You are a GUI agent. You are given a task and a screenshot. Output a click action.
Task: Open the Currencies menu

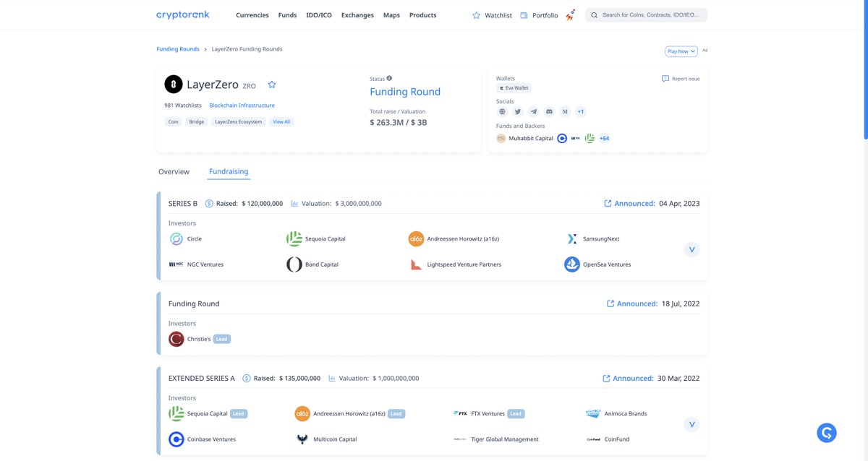252,15
